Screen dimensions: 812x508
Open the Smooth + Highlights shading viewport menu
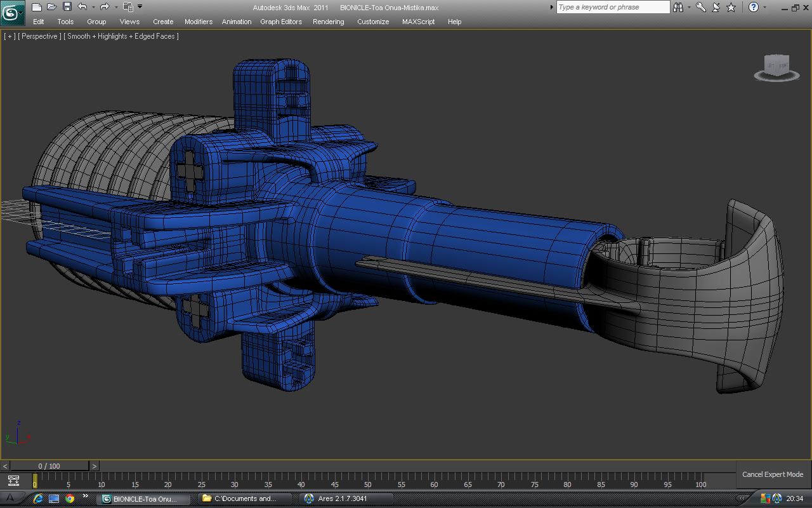click(121, 36)
